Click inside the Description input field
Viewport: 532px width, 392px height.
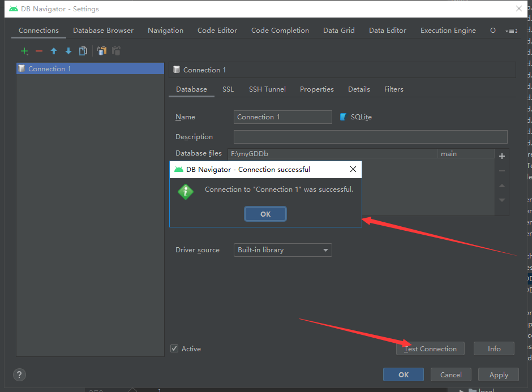(x=370, y=136)
